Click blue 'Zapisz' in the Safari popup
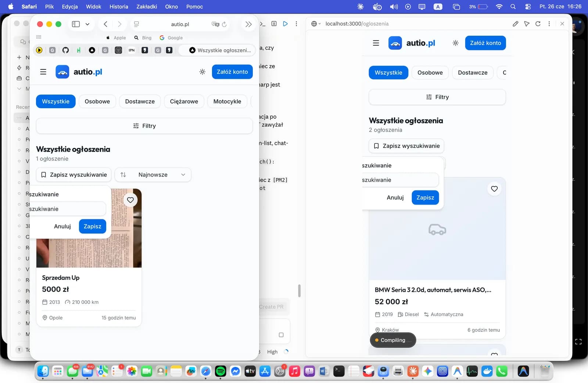Image resolution: width=588 pixels, height=383 pixels. pyautogui.click(x=92, y=226)
